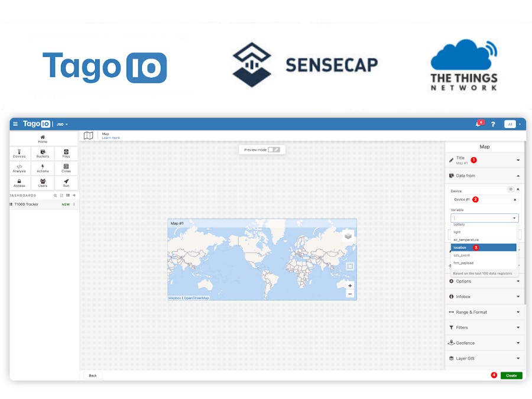The height and width of the screenshot is (399, 532).
Task: Select light variable option
Action: (484, 232)
